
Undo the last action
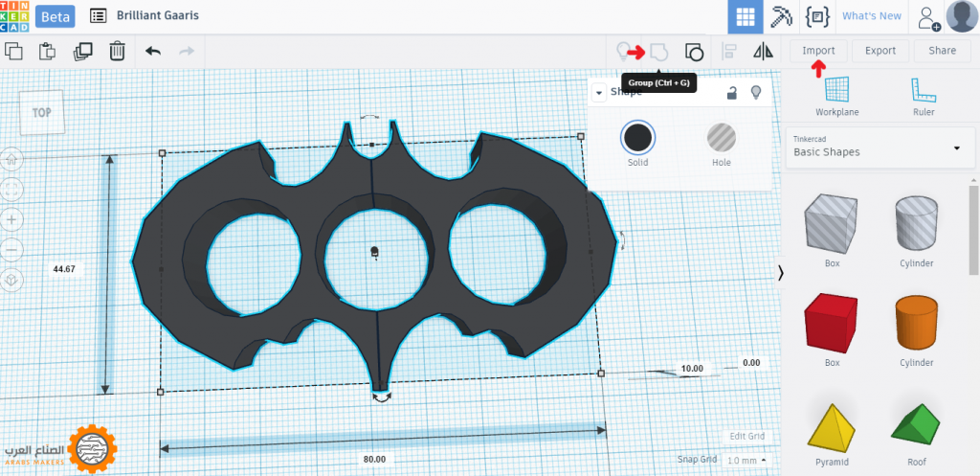click(x=153, y=51)
